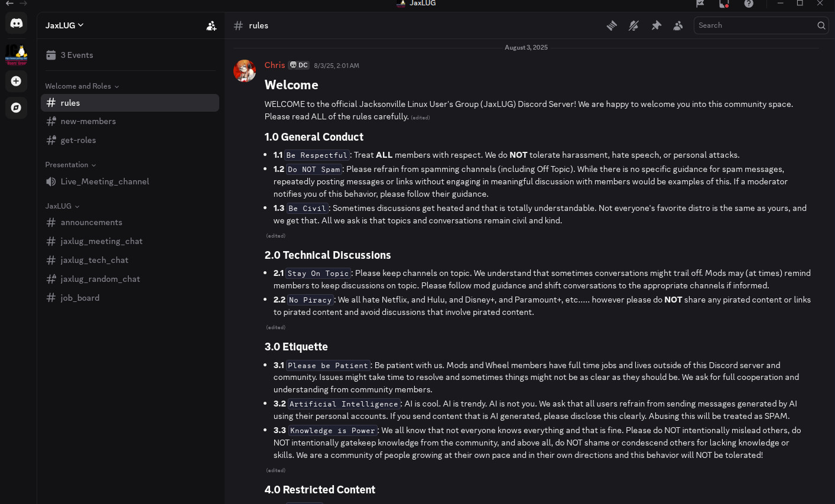The height and width of the screenshot is (504, 835).
Task: Click the username Chris on the message
Action: pos(274,65)
